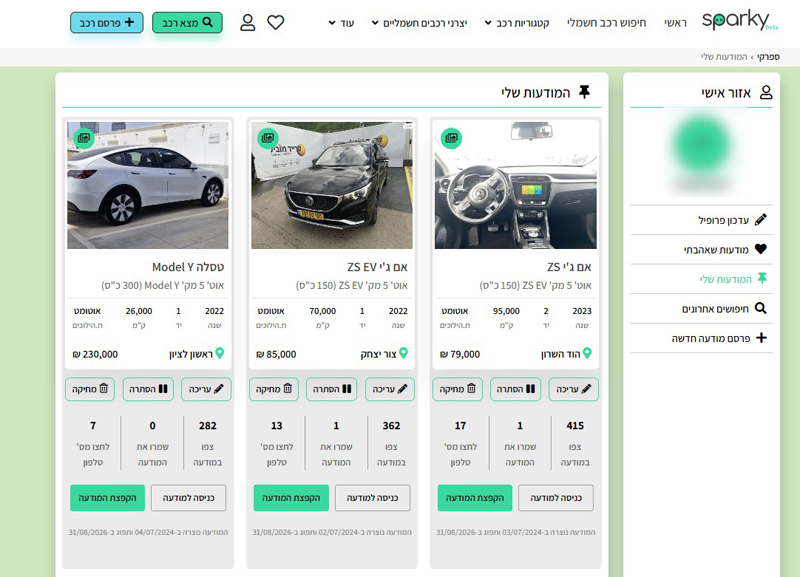Hide the MG ZS 2023 listing

[x=516, y=389]
